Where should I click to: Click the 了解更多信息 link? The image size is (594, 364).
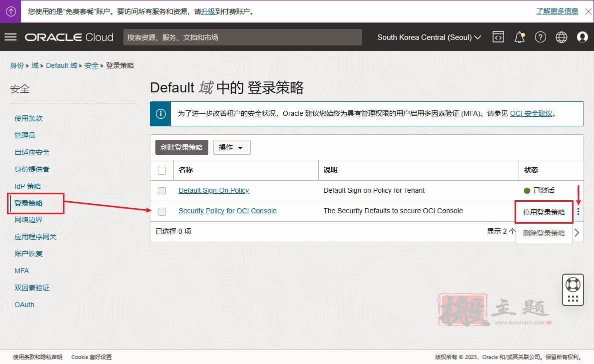point(557,11)
